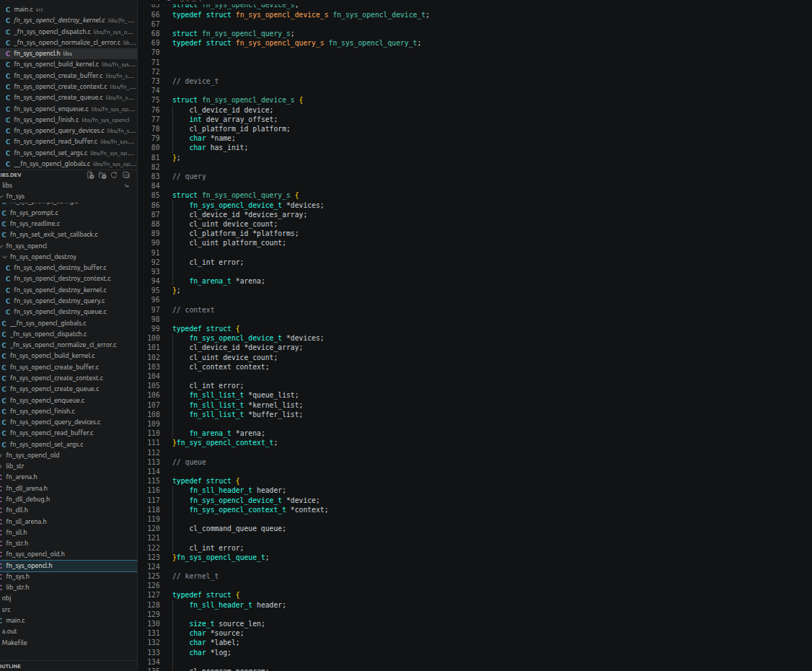The height and width of the screenshot is (671, 812).
Task: Select __fn_sys_opencl_globals.c in open editors
Action: (x=69, y=164)
